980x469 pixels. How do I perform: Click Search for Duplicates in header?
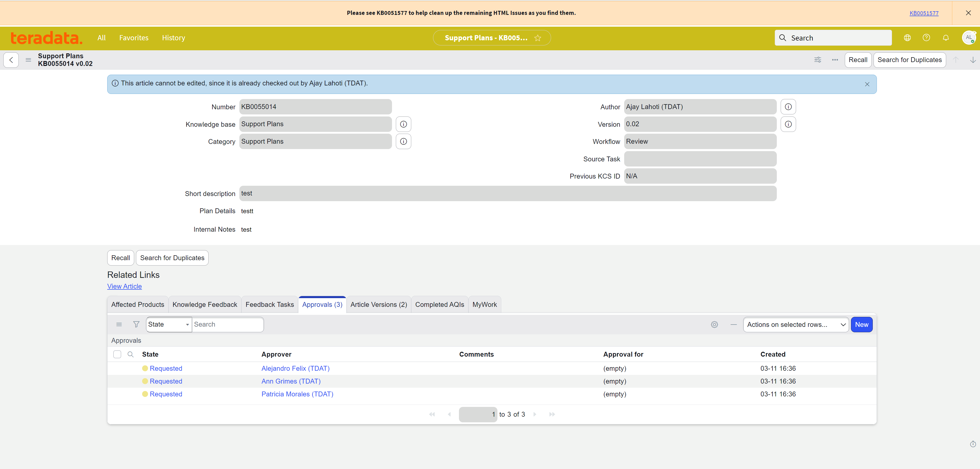point(910,60)
